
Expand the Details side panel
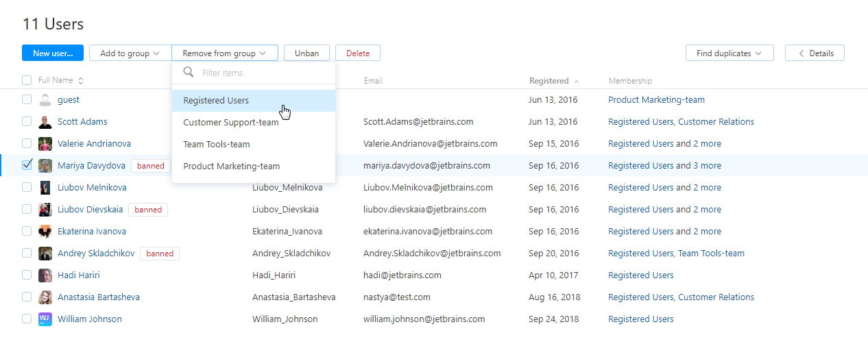coord(815,53)
